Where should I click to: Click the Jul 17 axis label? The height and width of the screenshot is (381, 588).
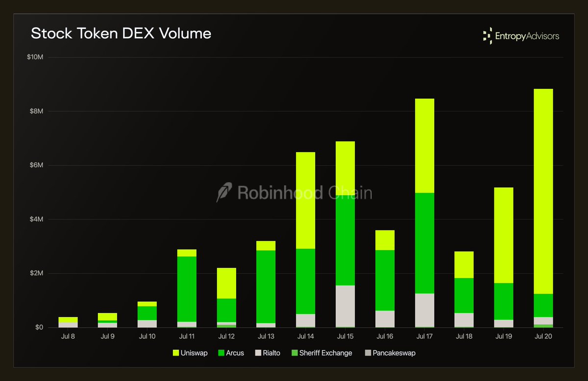coord(424,337)
